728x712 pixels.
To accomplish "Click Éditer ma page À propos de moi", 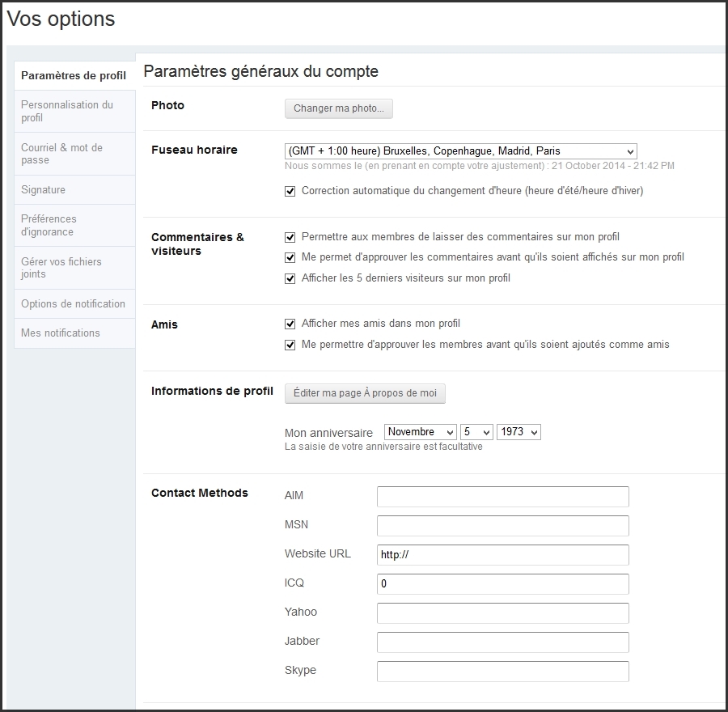I will (x=365, y=394).
